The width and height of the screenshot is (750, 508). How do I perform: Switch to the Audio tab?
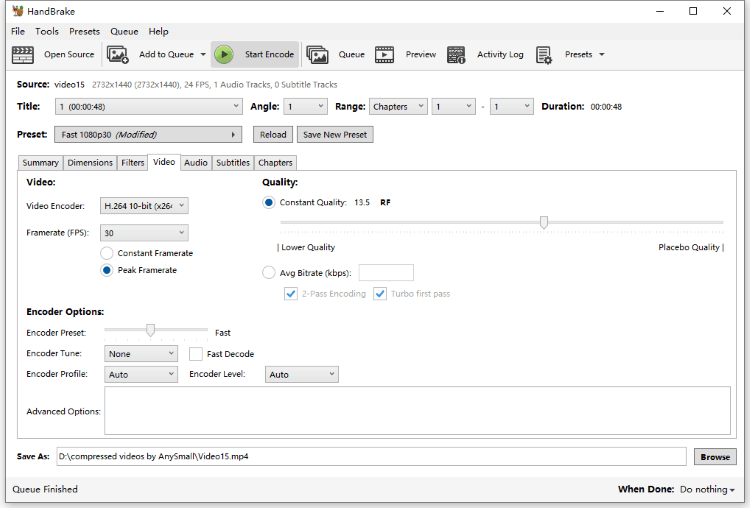[196, 163]
